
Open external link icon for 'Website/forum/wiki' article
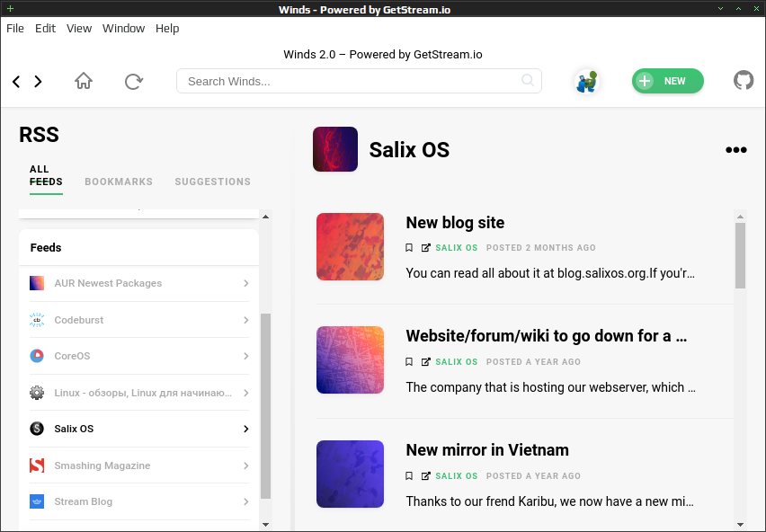pyautogui.click(x=426, y=362)
